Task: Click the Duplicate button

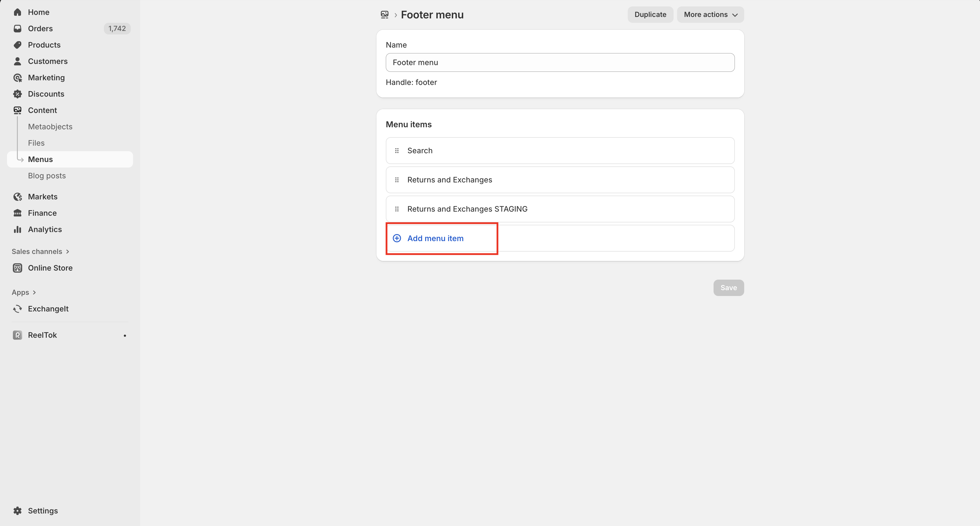Action: (650, 15)
